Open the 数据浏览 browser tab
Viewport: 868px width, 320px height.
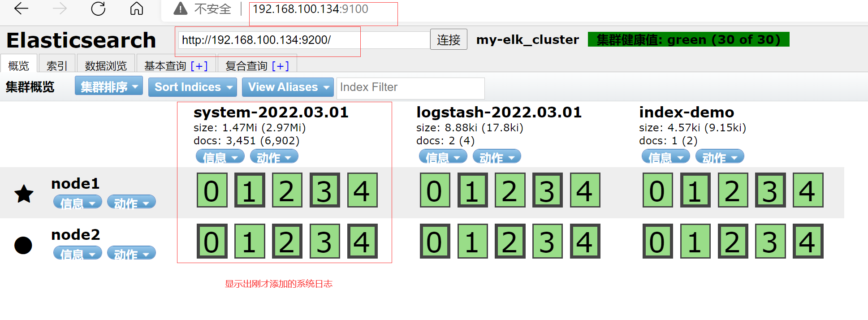pyautogui.click(x=106, y=64)
